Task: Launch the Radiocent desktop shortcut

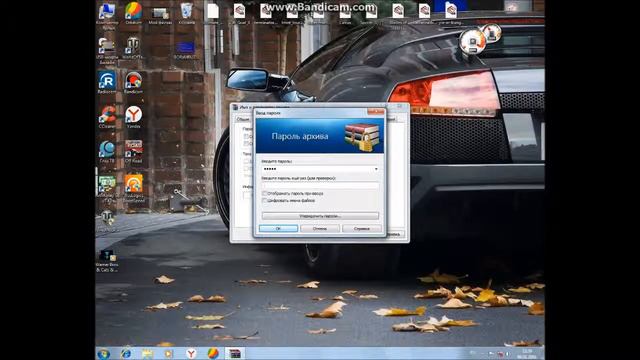Action: (x=107, y=83)
